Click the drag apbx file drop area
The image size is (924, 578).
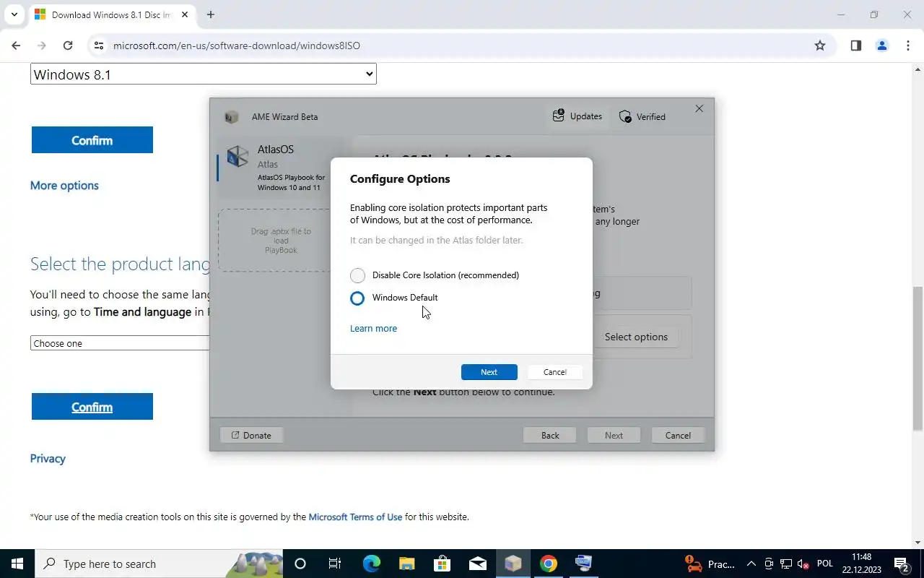click(x=282, y=241)
